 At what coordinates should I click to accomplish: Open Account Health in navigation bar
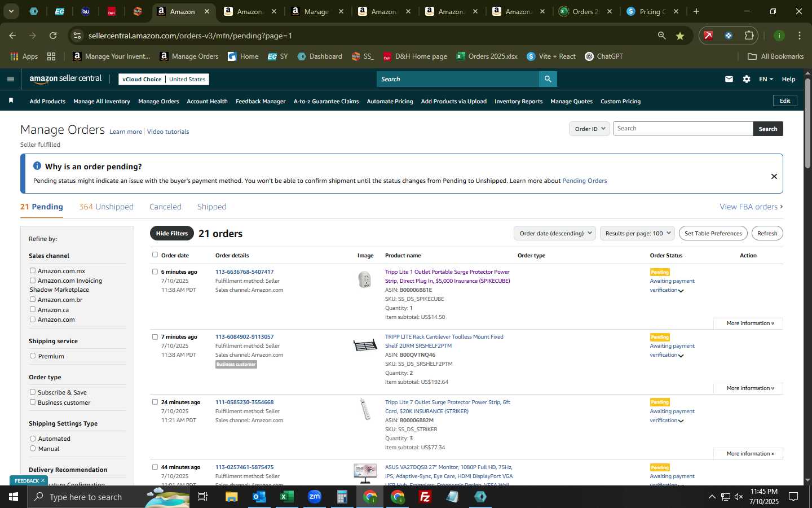coord(207,102)
